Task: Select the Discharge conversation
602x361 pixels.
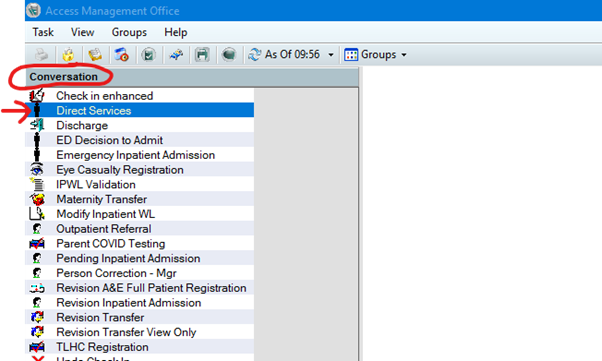Action: [140, 125]
